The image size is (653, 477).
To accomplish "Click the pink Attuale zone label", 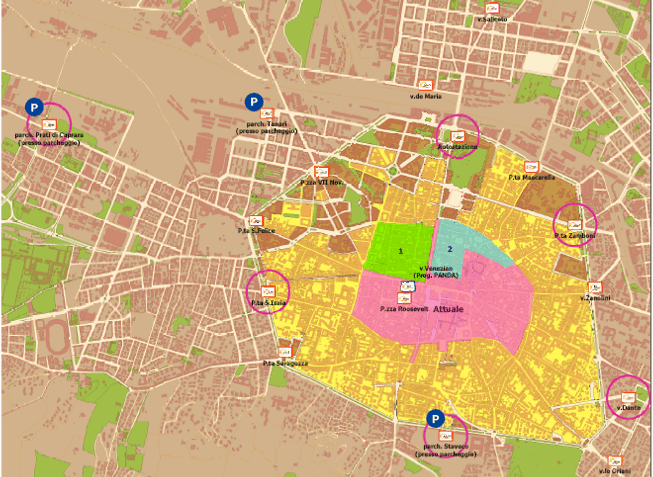I will click(x=448, y=312).
